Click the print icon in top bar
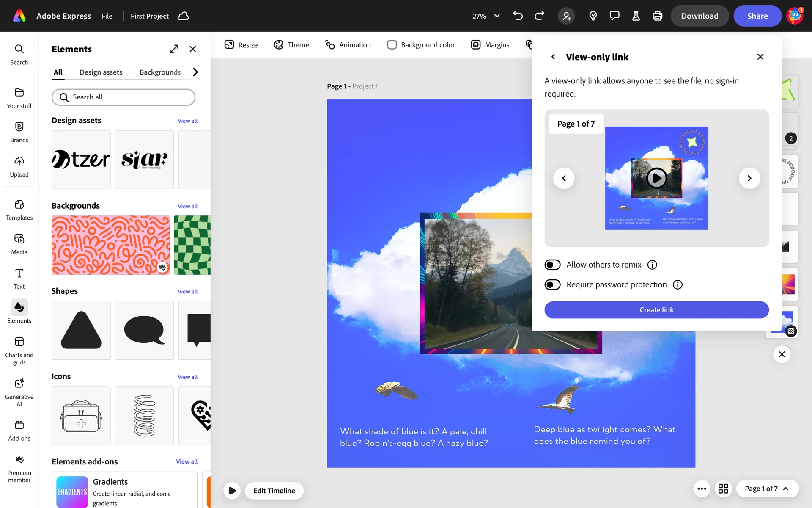Image resolution: width=812 pixels, height=508 pixels. pyautogui.click(x=657, y=16)
